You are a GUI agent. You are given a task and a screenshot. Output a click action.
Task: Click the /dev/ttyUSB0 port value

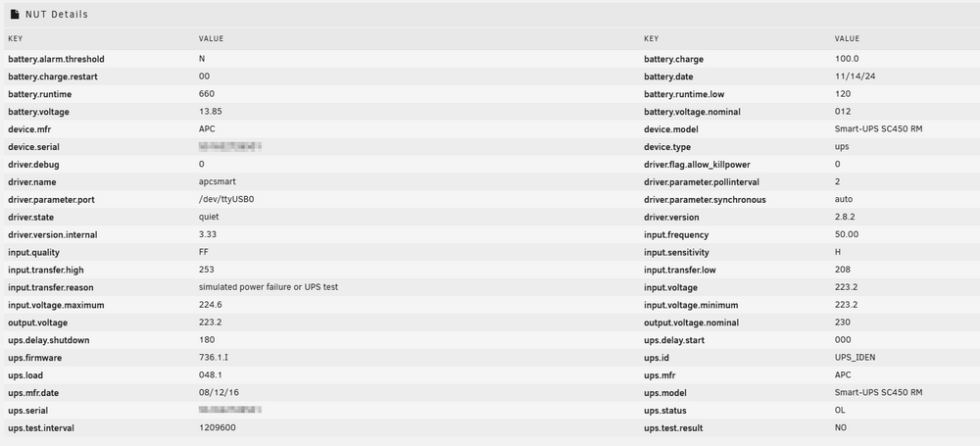[x=223, y=200]
